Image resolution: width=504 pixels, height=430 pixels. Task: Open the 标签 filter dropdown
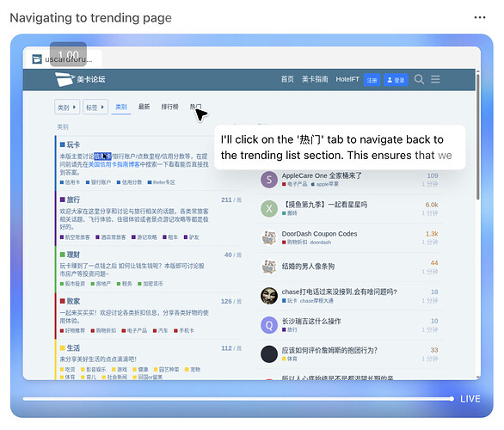click(x=95, y=107)
